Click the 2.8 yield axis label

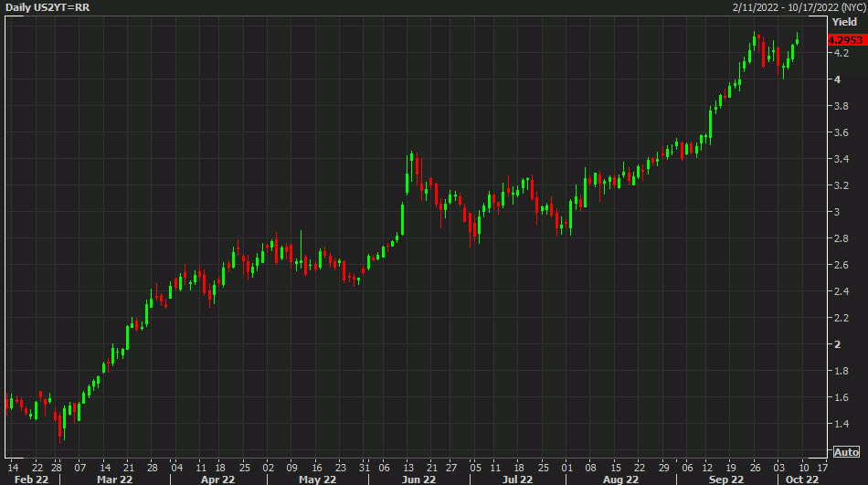click(842, 238)
